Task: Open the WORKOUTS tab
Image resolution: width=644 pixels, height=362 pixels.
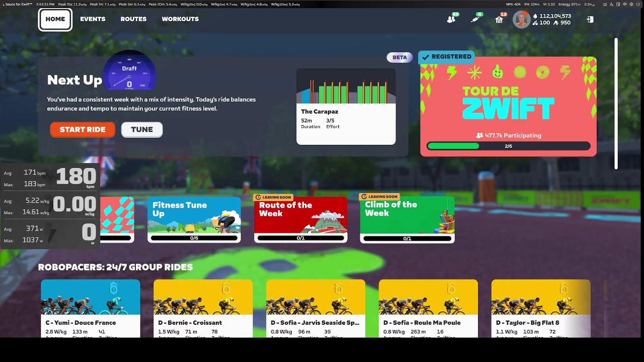Action: click(180, 19)
